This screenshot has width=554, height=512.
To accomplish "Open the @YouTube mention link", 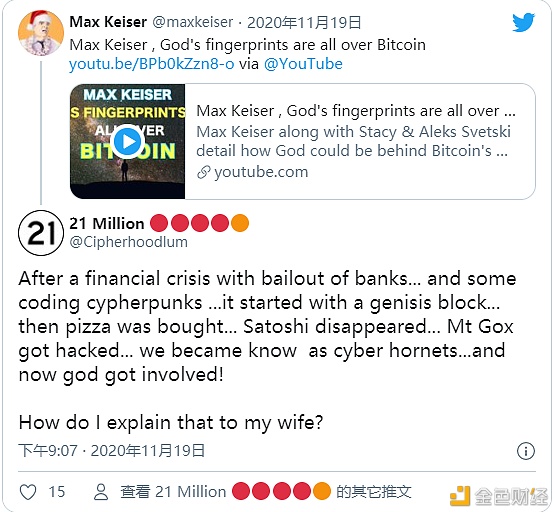I will point(303,64).
